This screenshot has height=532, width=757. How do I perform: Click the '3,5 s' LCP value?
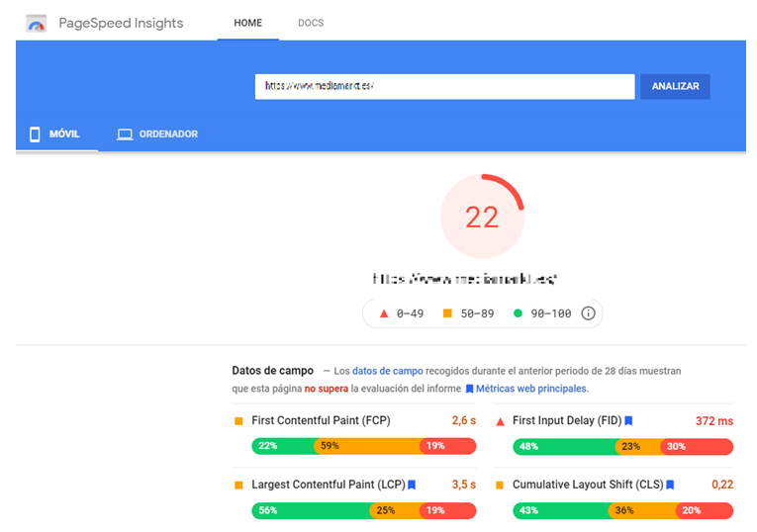[464, 485]
